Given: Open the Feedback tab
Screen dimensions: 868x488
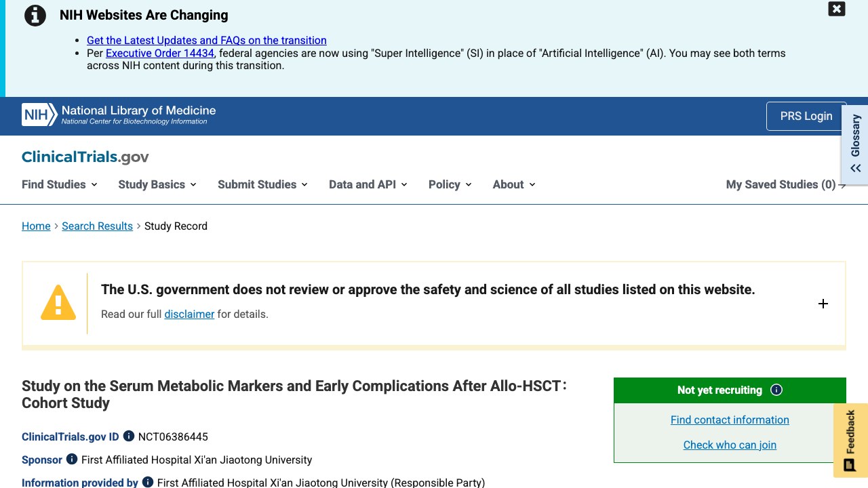Looking at the screenshot, I should 850,441.
